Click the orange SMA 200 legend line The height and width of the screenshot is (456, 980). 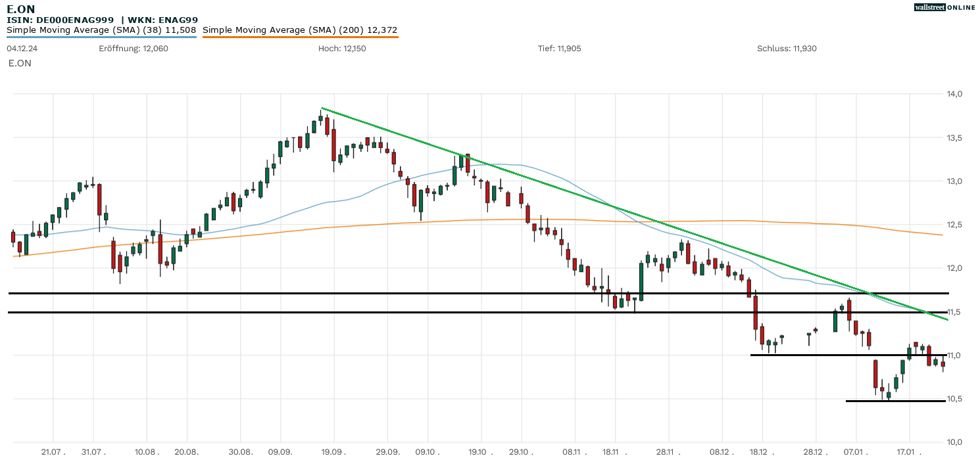pos(299,37)
